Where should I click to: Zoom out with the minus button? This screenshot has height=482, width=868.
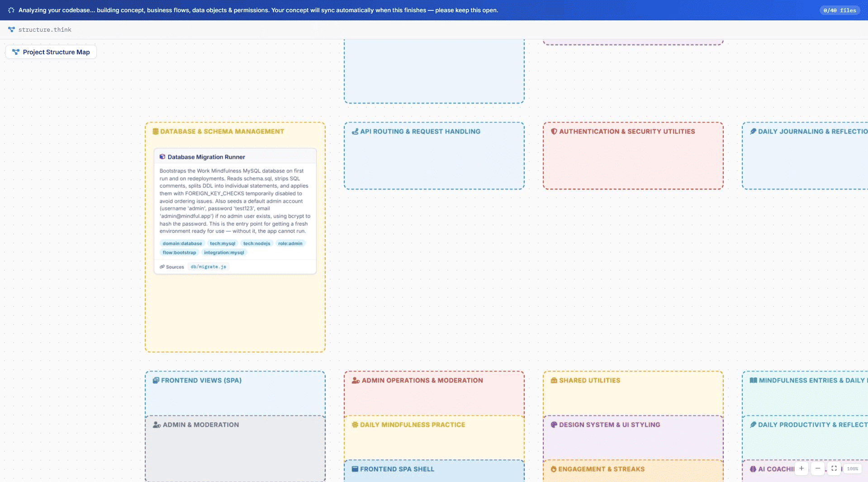pos(817,468)
